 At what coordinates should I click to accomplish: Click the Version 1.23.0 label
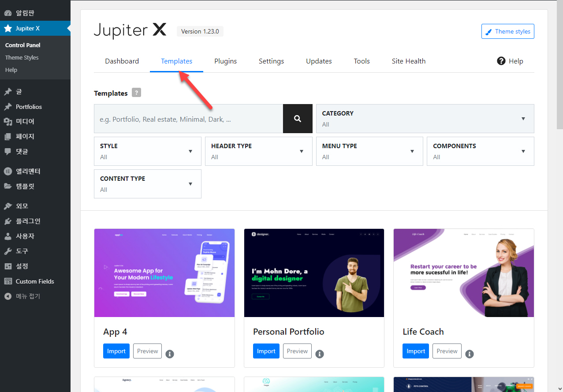(x=200, y=31)
